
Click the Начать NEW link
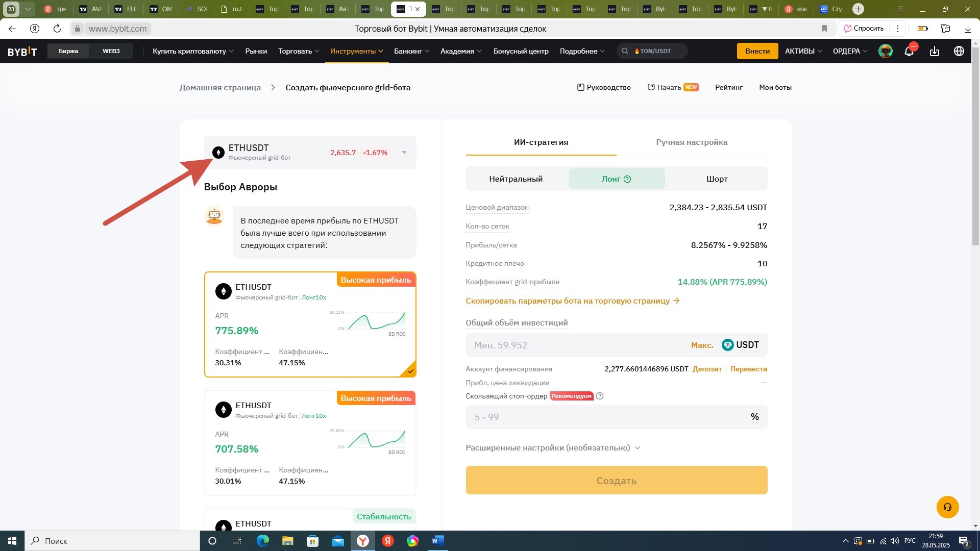(673, 87)
